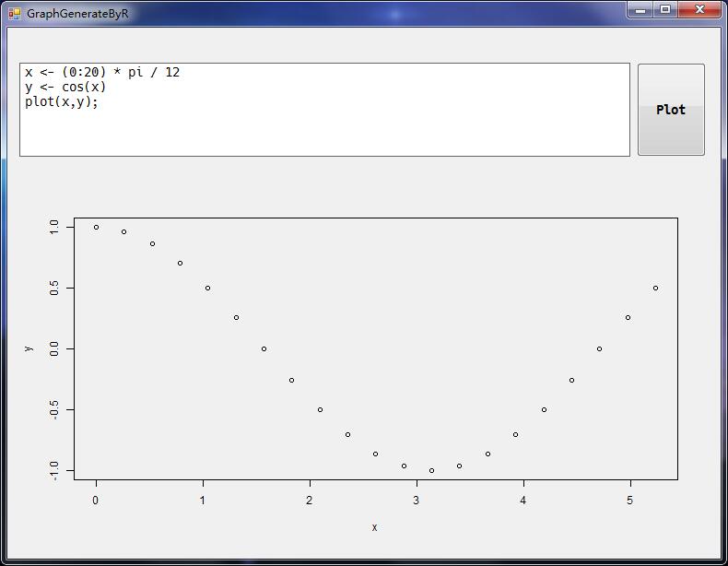Click the y-axis tick label 1.0

(54, 227)
